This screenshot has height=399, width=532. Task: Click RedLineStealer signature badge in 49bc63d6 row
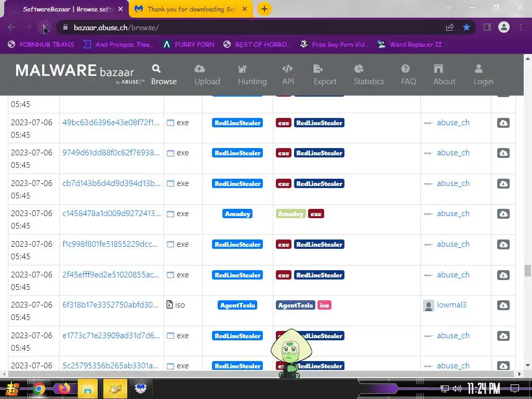[x=237, y=123]
